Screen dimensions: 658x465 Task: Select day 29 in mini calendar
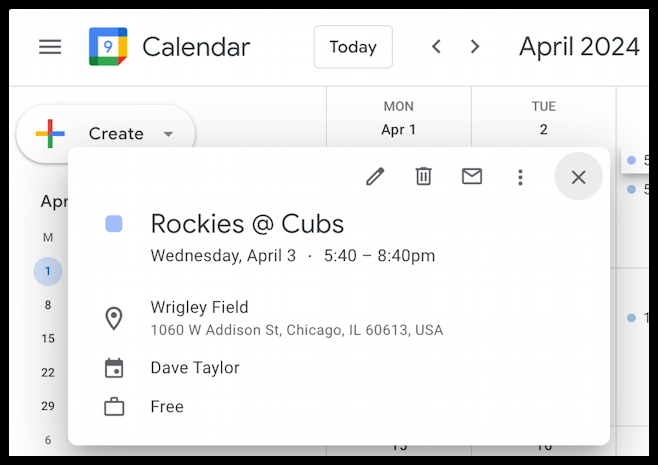(48, 406)
